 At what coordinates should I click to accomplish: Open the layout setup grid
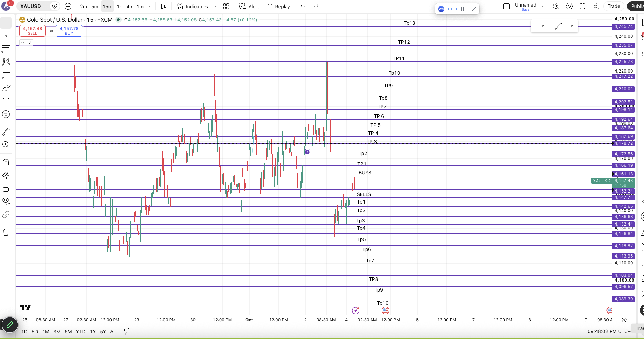226,6
